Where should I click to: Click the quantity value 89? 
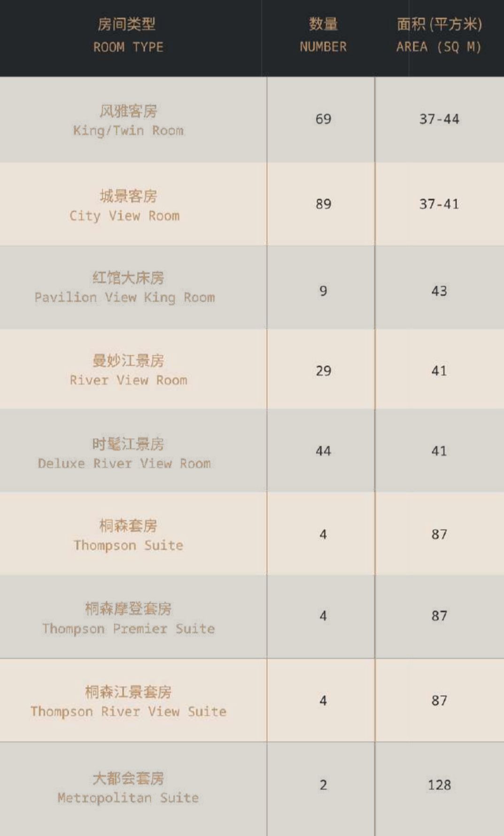(323, 204)
